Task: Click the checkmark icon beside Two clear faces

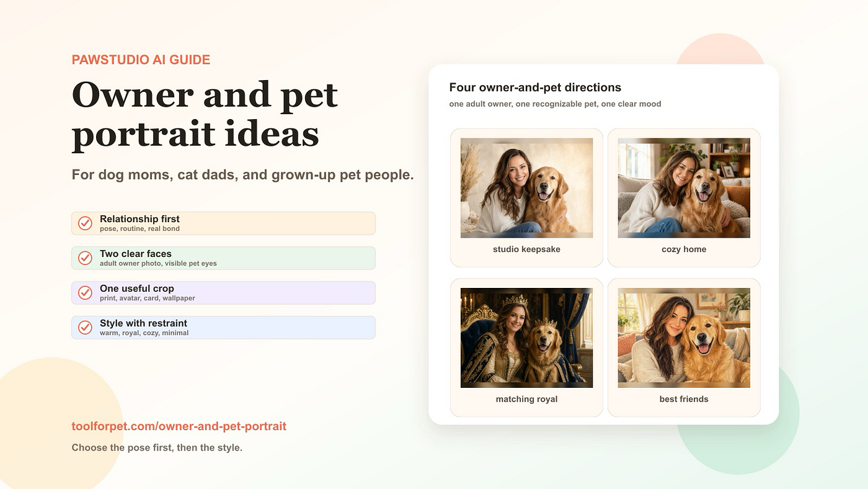Action: pyautogui.click(x=85, y=258)
